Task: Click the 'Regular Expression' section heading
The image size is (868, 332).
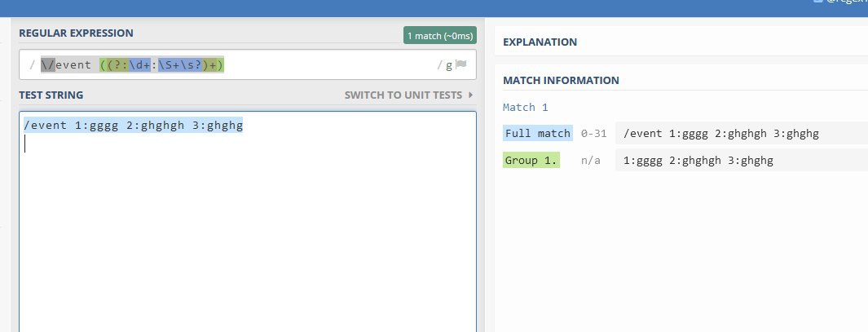Action: (76, 33)
